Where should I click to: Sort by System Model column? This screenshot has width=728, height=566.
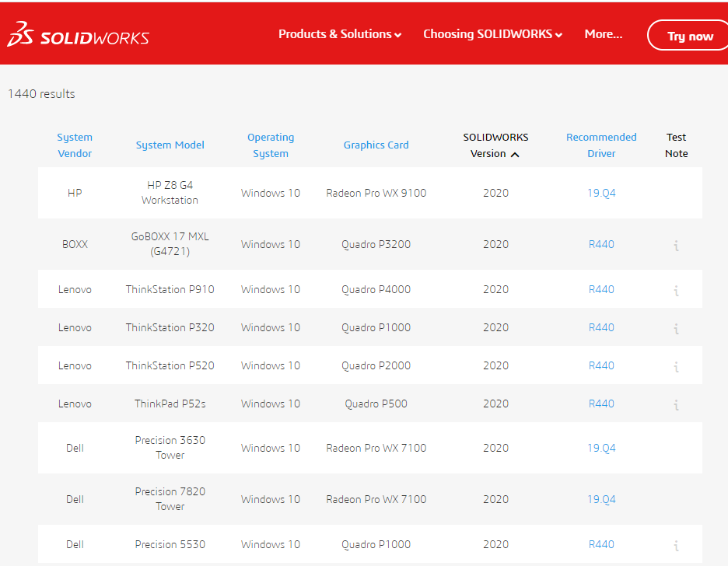pyautogui.click(x=170, y=145)
